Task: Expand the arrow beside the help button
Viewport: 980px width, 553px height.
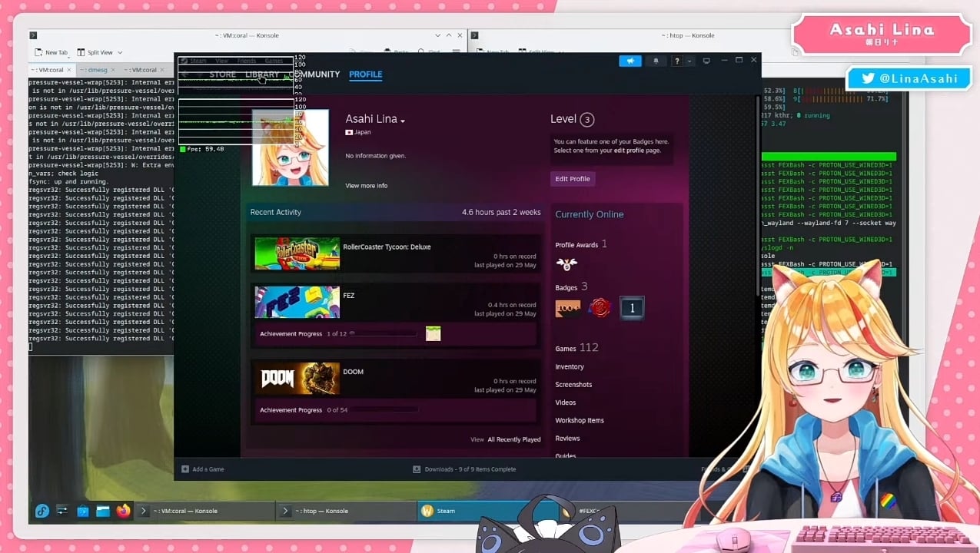Action: click(x=689, y=61)
